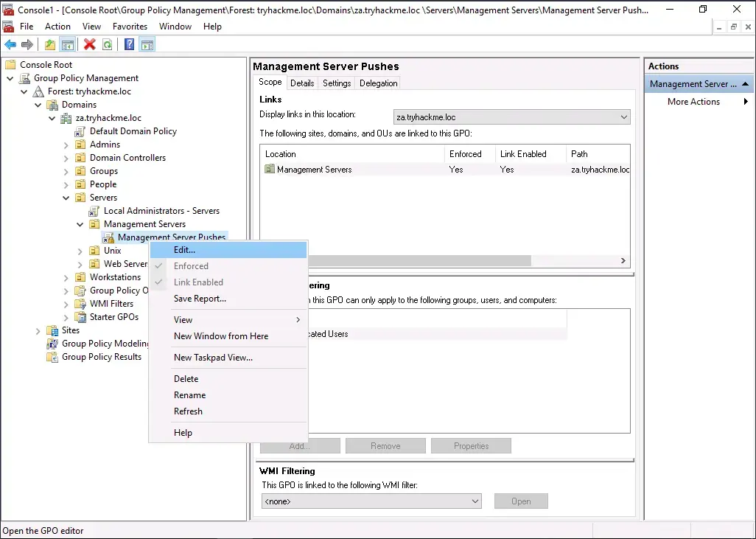Screen dimensions: 756x539
Task: Open the Display links location dropdown
Action: pos(512,117)
